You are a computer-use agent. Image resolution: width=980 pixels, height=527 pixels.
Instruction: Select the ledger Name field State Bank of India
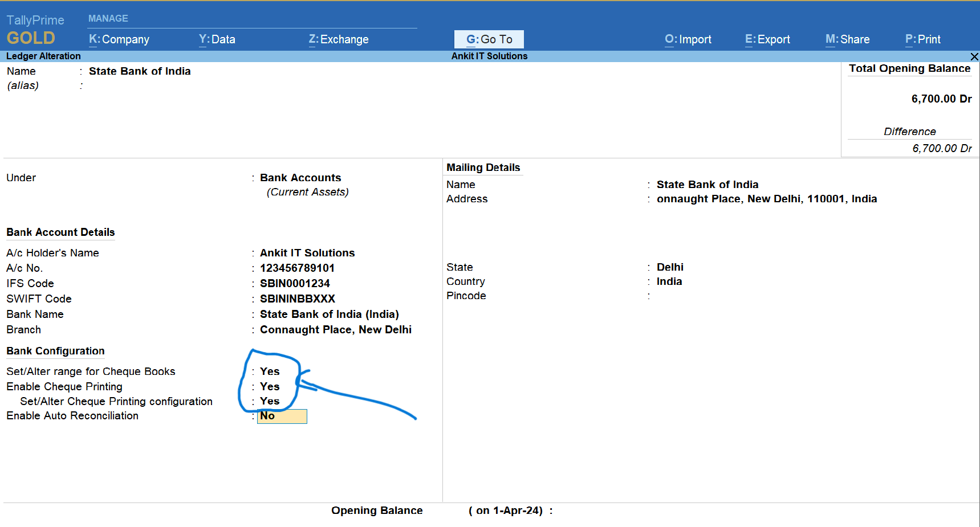(140, 71)
